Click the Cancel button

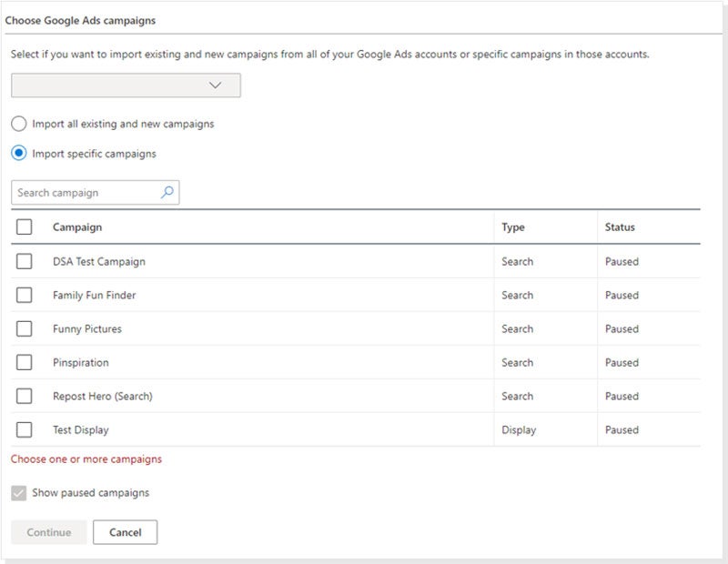[x=126, y=532]
